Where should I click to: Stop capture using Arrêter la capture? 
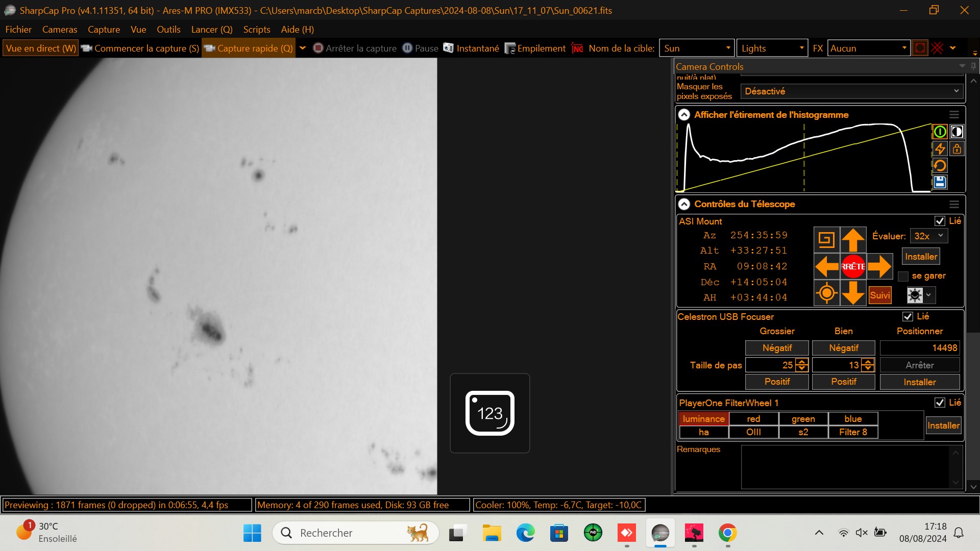click(x=355, y=48)
